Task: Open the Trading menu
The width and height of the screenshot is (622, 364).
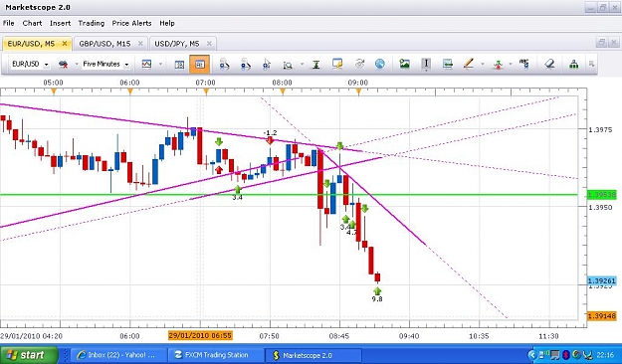Action: 92,23
